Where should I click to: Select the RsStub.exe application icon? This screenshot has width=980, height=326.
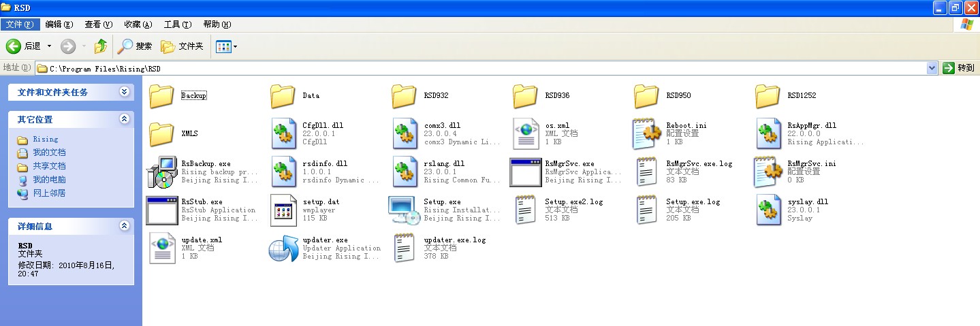click(x=161, y=210)
